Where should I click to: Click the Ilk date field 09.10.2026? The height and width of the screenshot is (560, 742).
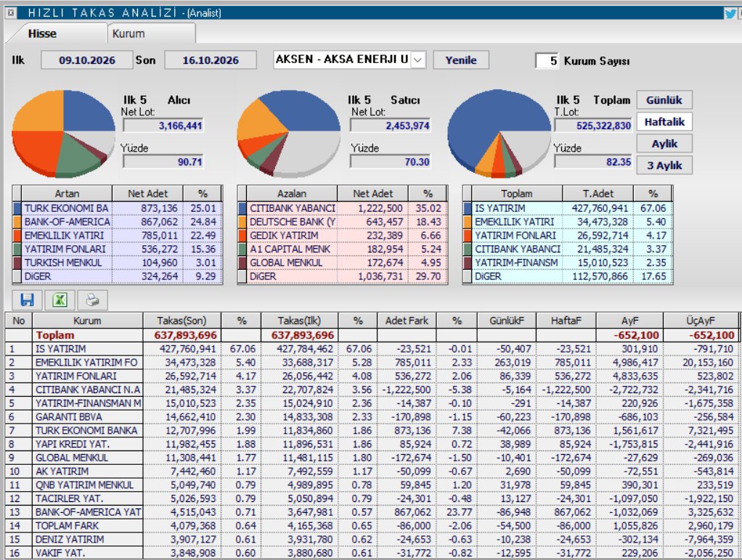(x=87, y=60)
